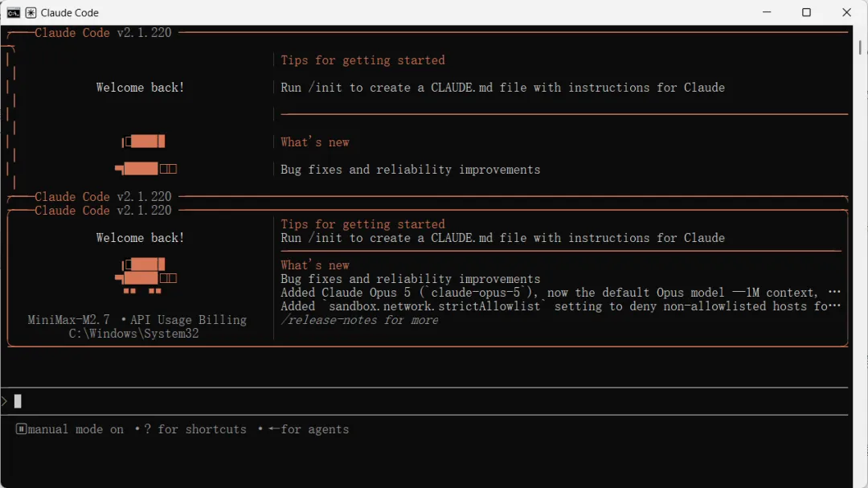Click the pause icon beside manual mode on
This screenshot has width=868, height=488.
[x=21, y=429]
